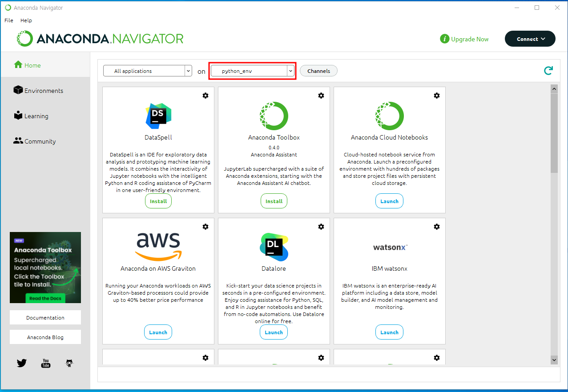Image resolution: width=568 pixels, height=392 pixels.
Task: Click the scrollbar down arrow
Action: click(x=554, y=360)
